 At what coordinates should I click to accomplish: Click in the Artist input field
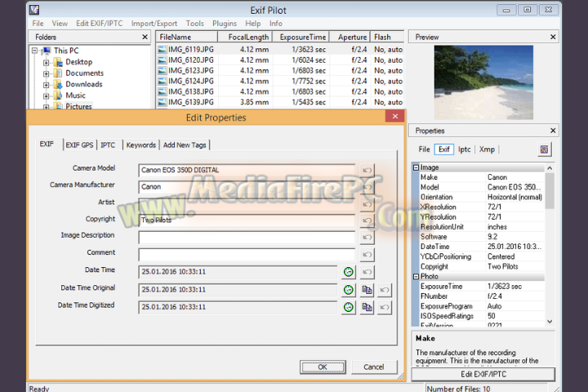pyautogui.click(x=247, y=204)
